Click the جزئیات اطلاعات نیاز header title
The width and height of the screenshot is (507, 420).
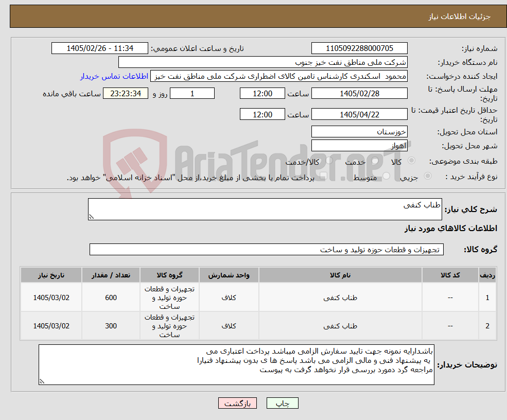point(460,16)
